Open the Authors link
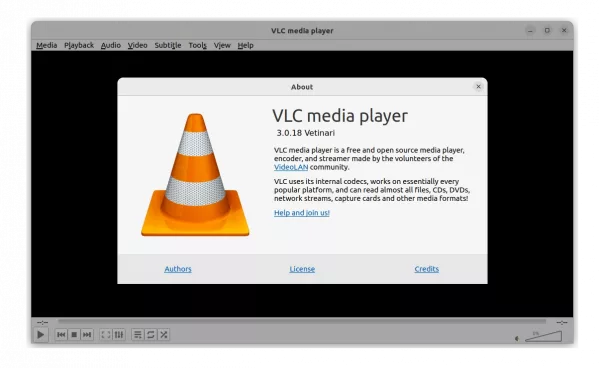This screenshot has height=368, width=600. click(x=178, y=269)
